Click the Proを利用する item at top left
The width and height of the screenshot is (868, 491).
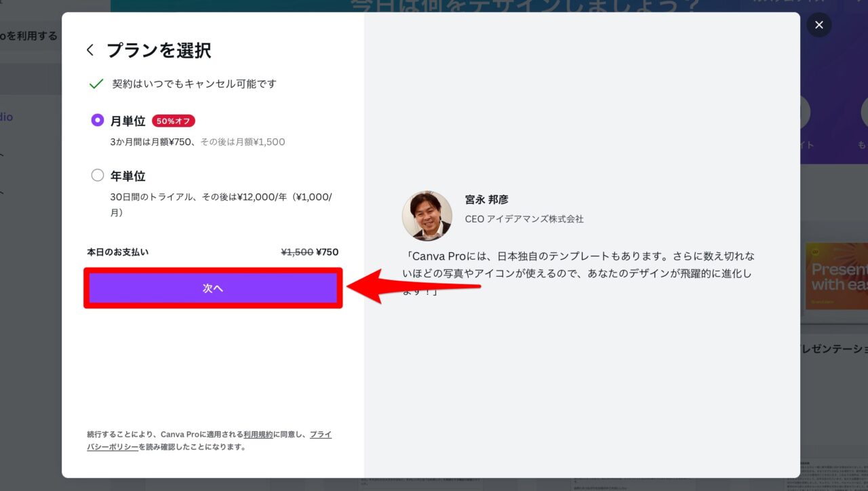[x=28, y=35]
